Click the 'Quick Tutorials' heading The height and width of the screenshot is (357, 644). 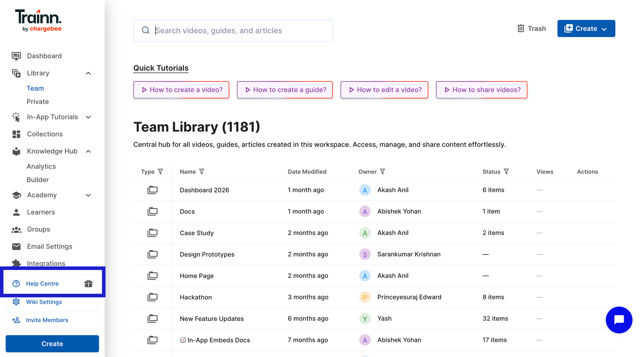point(161,68)
